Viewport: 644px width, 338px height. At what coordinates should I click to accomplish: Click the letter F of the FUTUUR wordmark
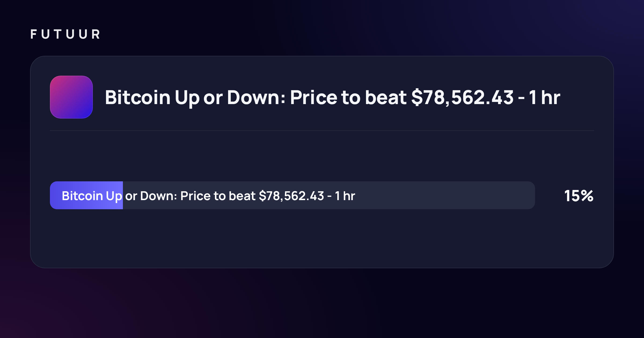tap(34, 34)
